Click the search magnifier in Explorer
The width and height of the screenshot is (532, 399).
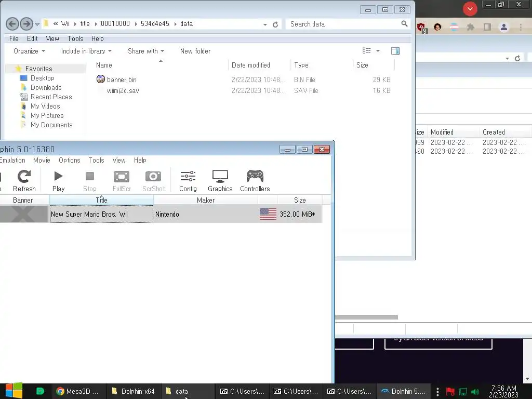tap(404, 24)
